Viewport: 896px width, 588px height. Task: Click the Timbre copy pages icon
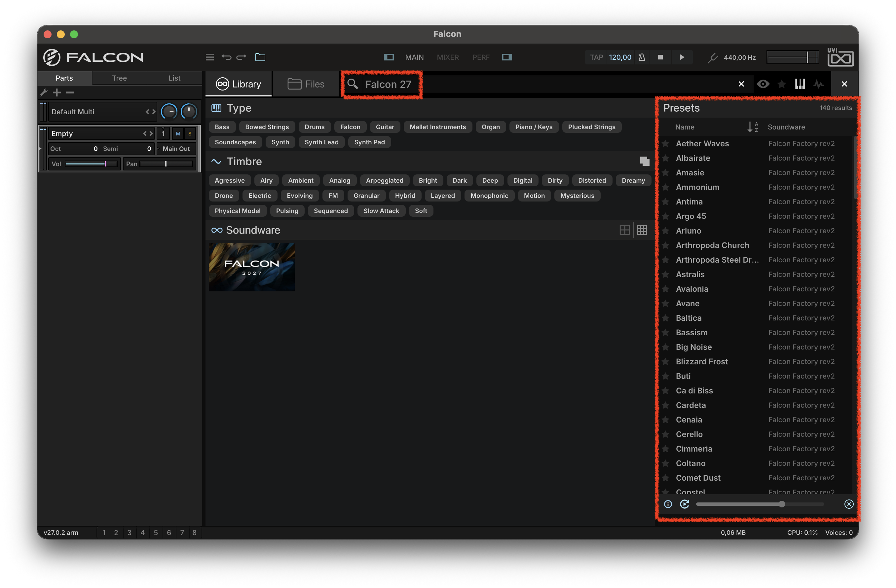(645, 161)
